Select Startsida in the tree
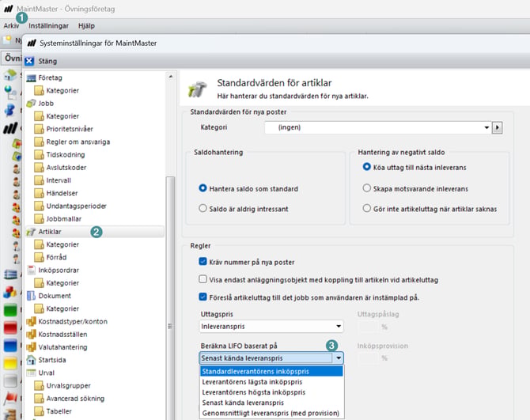This screenshot has width=530, height=420. [52, 360]
